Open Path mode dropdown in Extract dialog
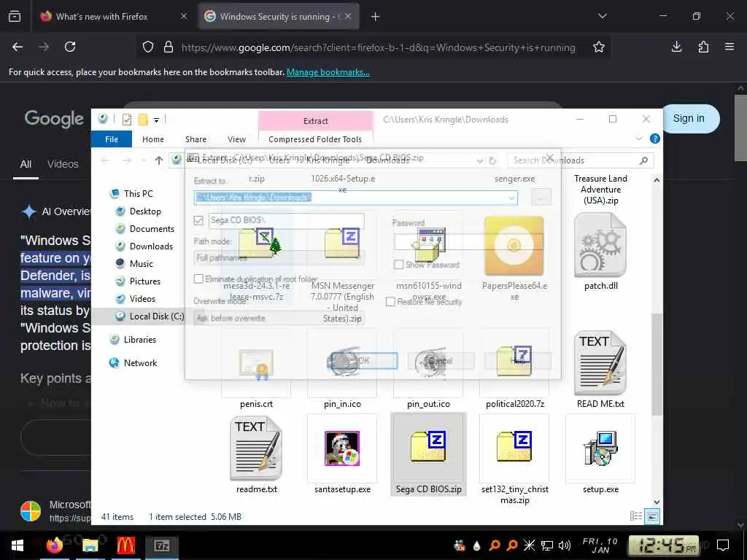Image resolution: width=747 pixels, height=560 pixels. [x=279, y=257]
